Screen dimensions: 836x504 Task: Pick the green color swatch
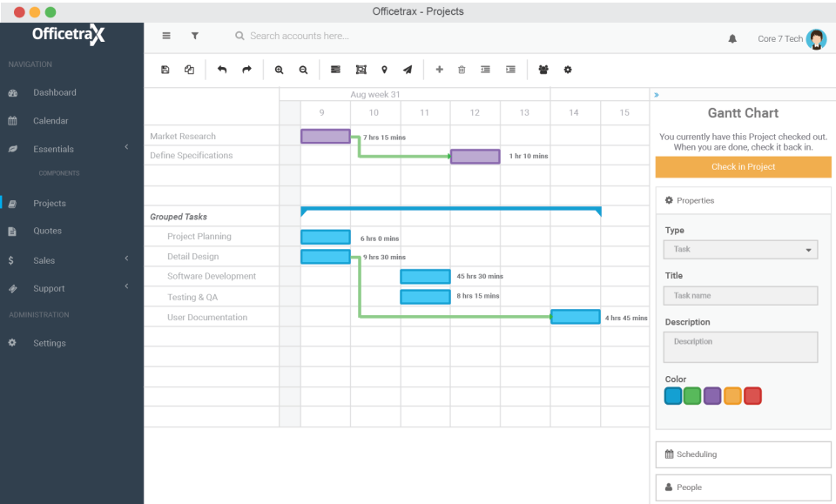pos(692,396)
